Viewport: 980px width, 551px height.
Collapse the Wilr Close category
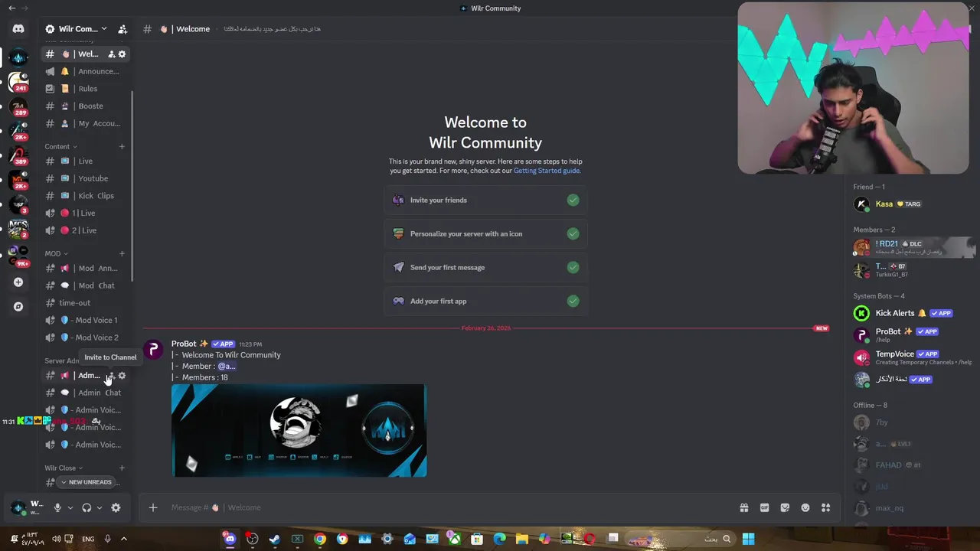click(64, 468)
